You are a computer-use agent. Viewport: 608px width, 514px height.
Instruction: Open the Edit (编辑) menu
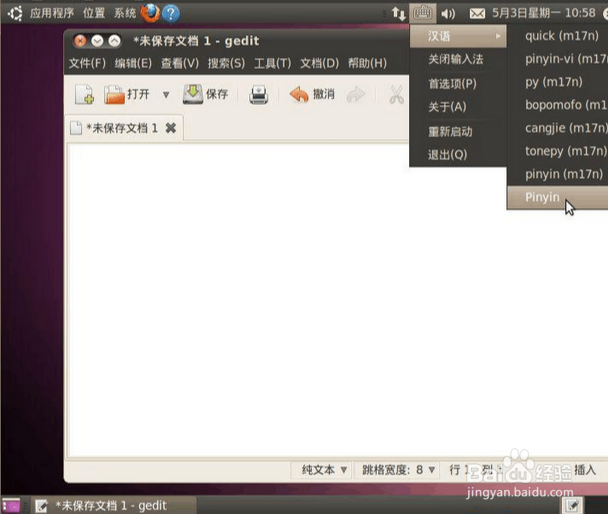133,63
